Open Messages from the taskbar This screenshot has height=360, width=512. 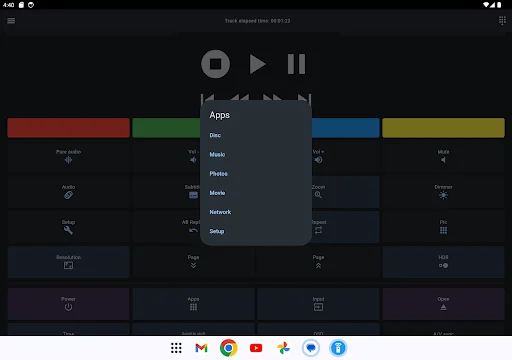311,348
